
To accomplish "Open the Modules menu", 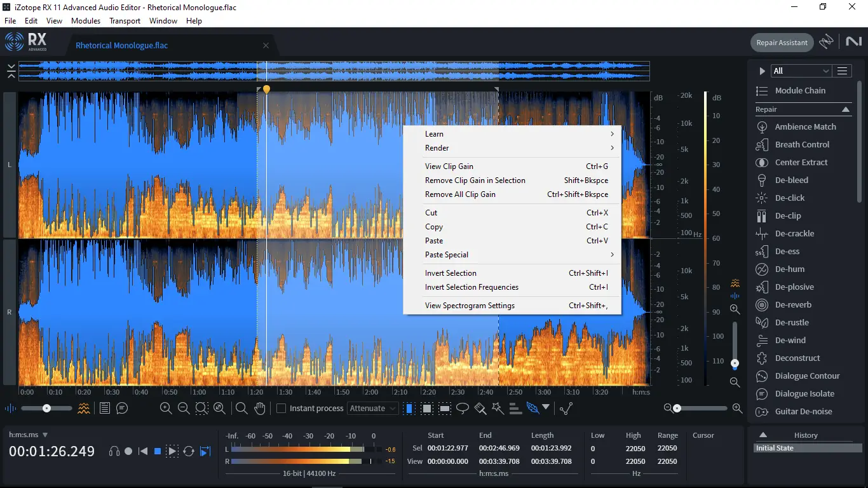I will point(86,21).
